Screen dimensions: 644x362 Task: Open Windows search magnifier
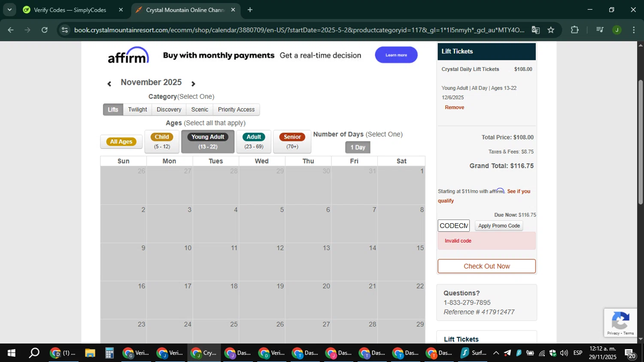pos(34,353)
